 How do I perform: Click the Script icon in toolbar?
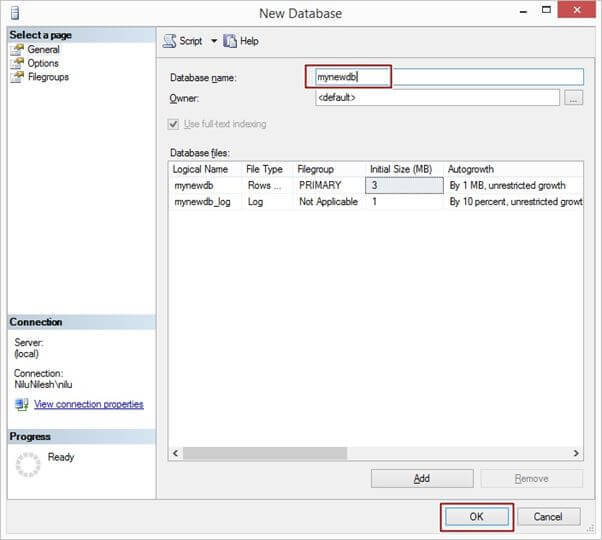pos(169,41)
